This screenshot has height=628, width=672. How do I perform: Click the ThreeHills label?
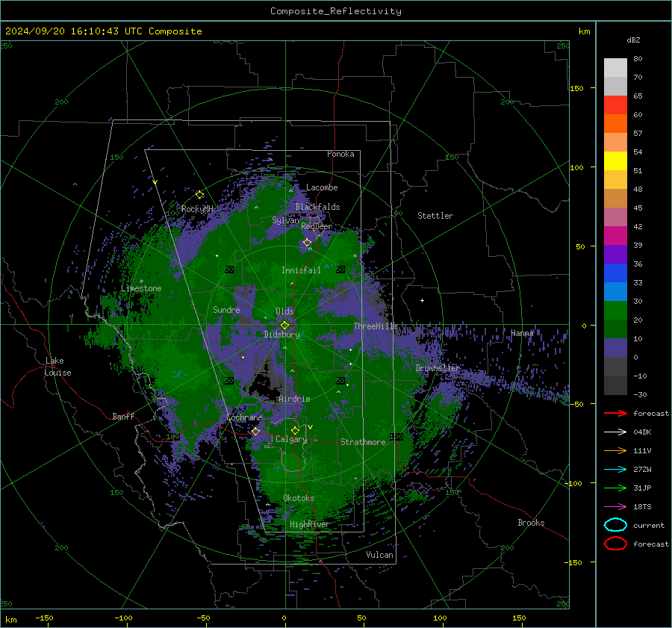(376, 326)
